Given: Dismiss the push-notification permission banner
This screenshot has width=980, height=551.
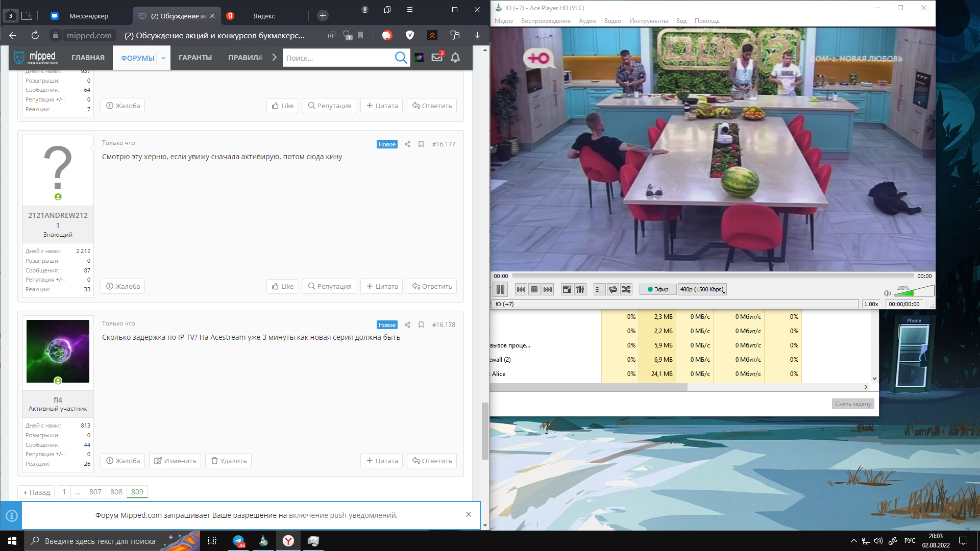Looking at the screenshot, I should tap(469, 514).
